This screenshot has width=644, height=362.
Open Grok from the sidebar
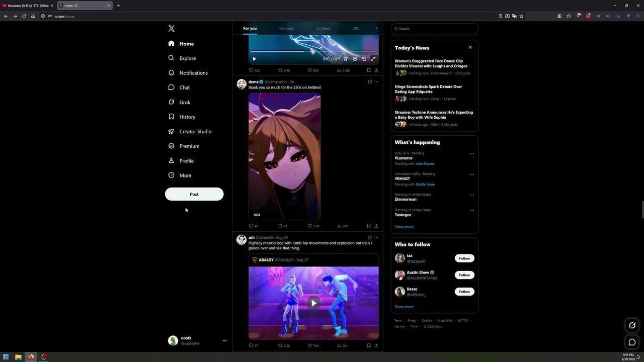tap(179, 102)
